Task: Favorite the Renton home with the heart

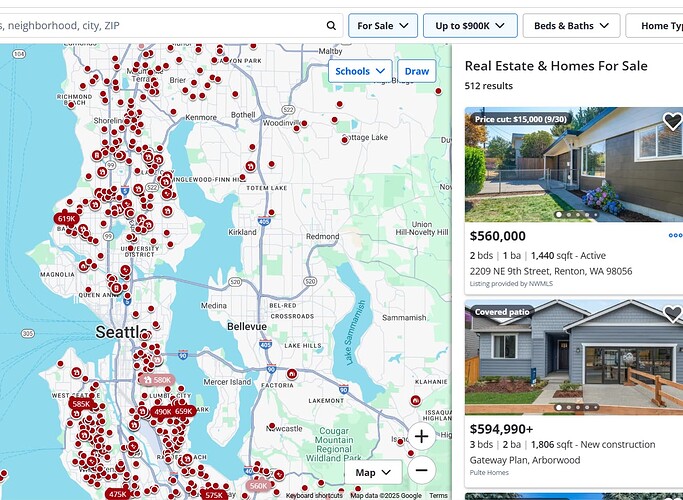Action: [x=672, y=121]
